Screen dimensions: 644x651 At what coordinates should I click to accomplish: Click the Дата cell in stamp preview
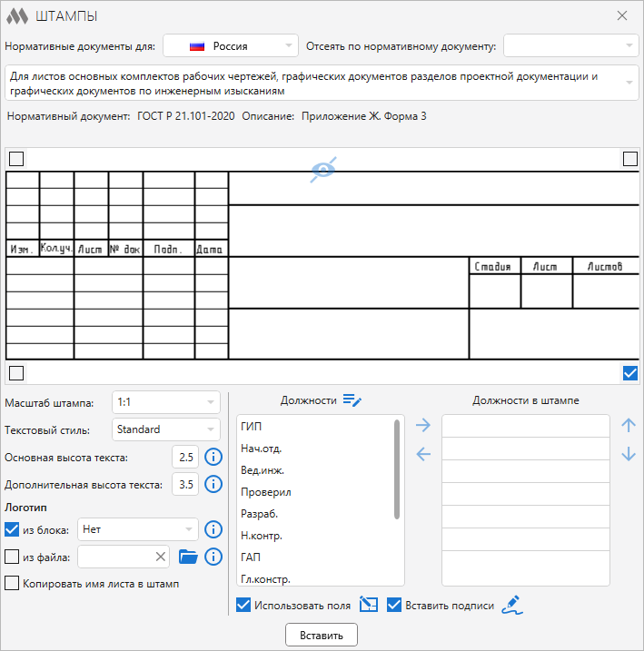coord(211,249)
